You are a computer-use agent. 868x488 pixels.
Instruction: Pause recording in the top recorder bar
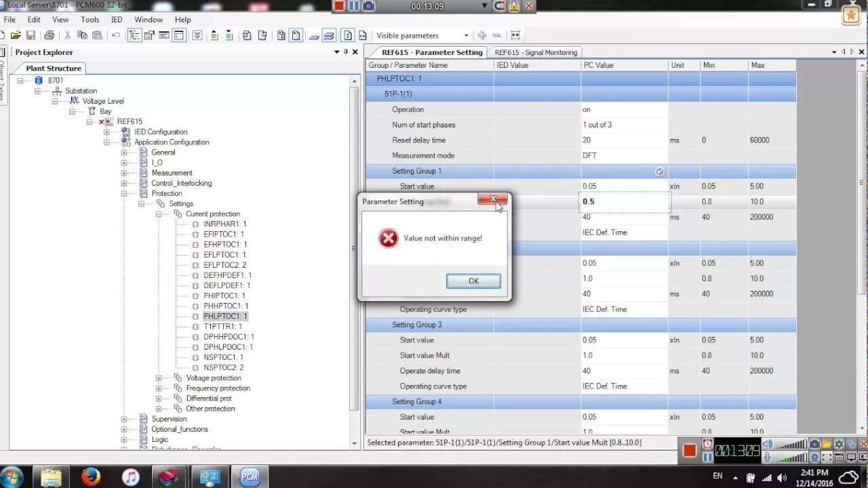(x=354, y=6)
